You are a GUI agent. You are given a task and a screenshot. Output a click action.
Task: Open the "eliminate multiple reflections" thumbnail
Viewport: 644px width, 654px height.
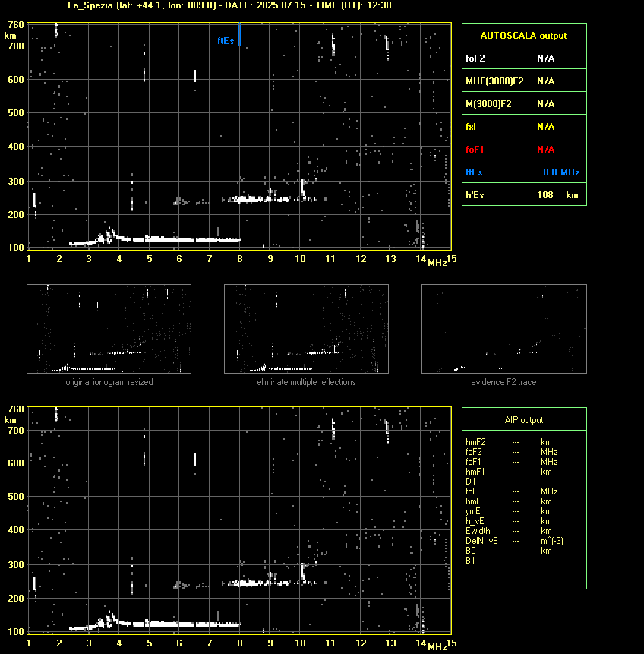pyautogui.click(x=306, y=329)
